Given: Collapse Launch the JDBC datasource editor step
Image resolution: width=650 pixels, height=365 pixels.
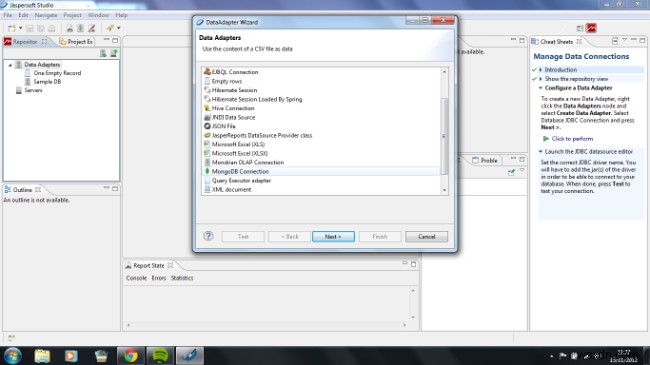Looking at the screenshot, I should point(541,152).
